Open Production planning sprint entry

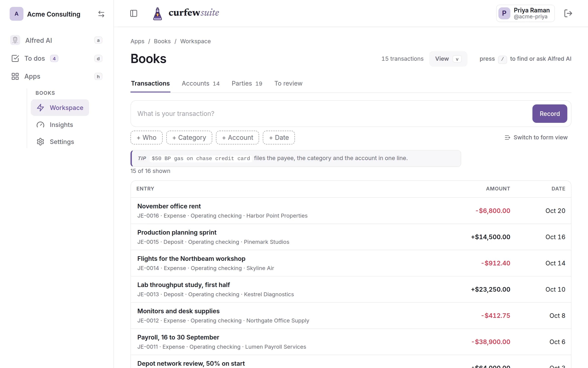point(351,237)
